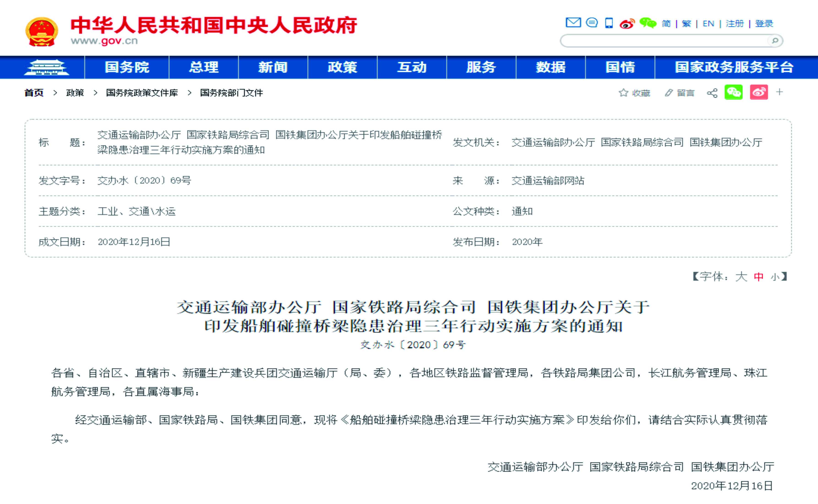Open the WeChat icon in top header
The width and height of the screenshot is (818, 504).
648,23
